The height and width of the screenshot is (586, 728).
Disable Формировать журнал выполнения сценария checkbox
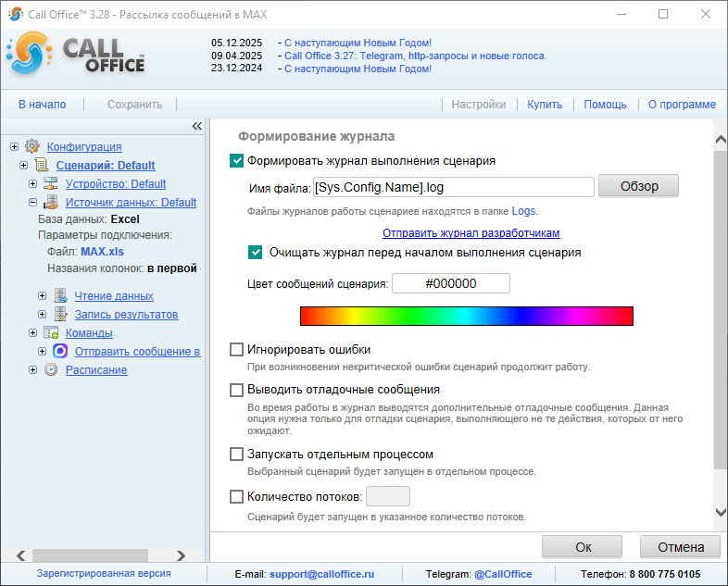[237, 160]
